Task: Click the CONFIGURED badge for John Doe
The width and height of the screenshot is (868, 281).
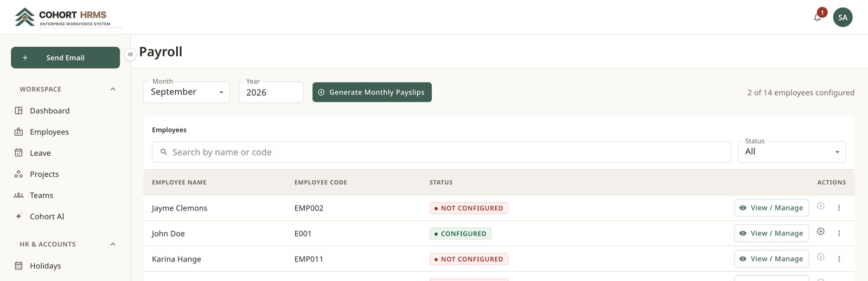Action: (x=461, y=234)
